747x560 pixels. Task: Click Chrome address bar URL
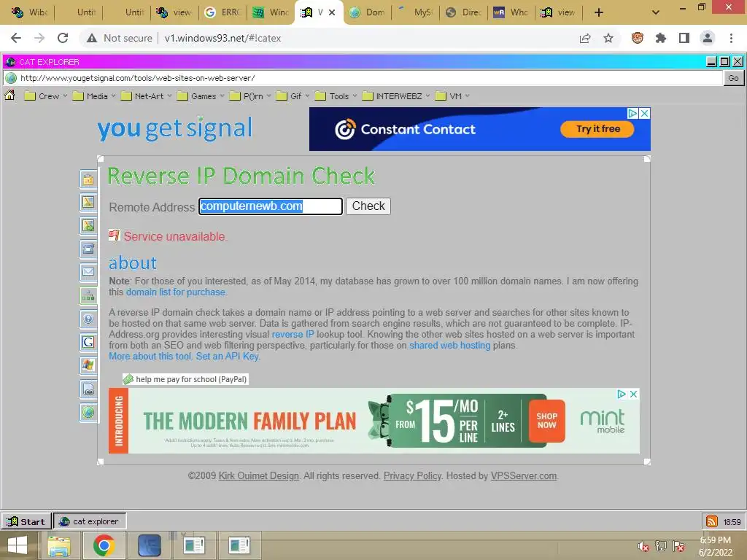click(x=223, y=38)
